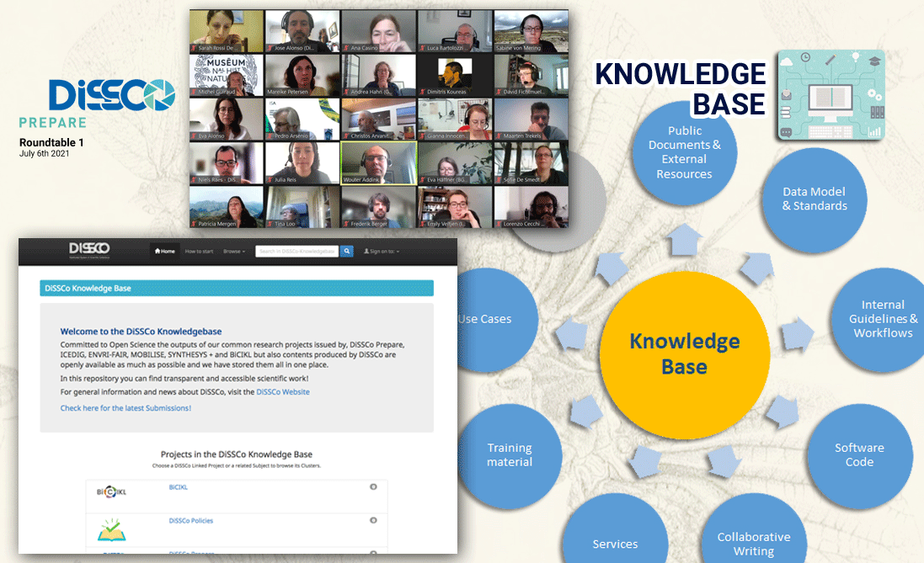Click the muted mic icon beside Christos Arvanitidis
The width and height of the screenshot is (924, 563).
point(346,136)
